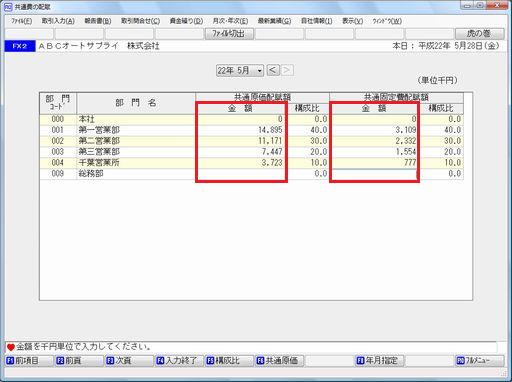Click the ファイル切出 toolbar button
This screenshot has width=512, height=382.
click(x=229, y=34)
